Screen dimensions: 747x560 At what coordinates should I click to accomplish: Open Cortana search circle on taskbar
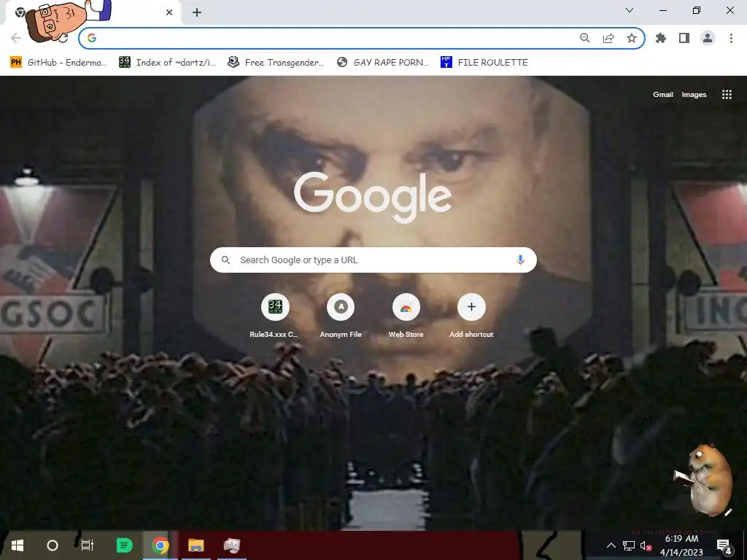pos(53,545)
